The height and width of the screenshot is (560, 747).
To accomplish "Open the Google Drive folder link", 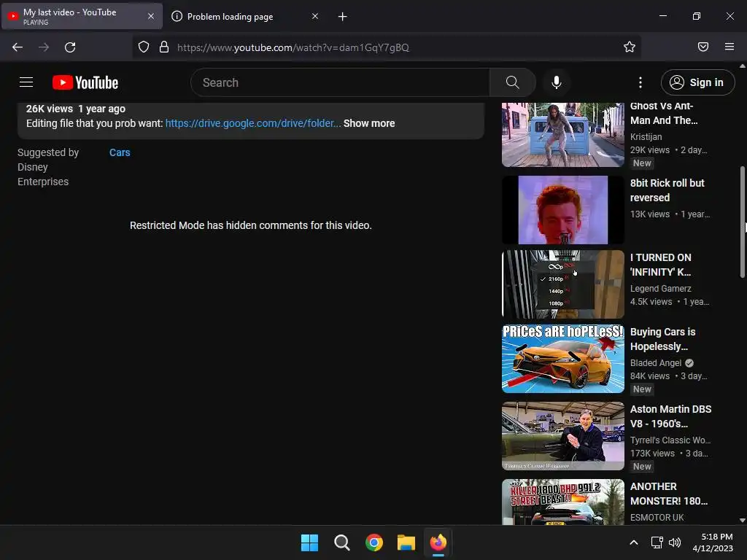I will tap(253, 123).
